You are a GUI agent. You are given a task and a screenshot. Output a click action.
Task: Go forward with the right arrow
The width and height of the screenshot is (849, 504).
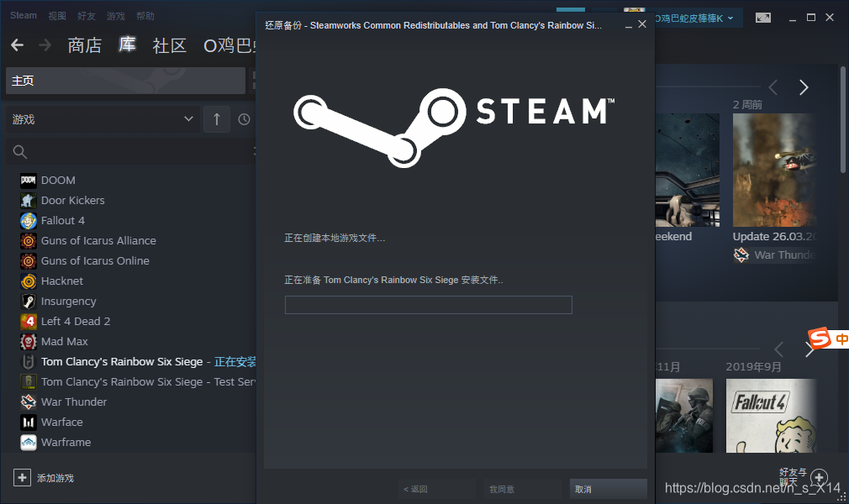click(45, 45)
